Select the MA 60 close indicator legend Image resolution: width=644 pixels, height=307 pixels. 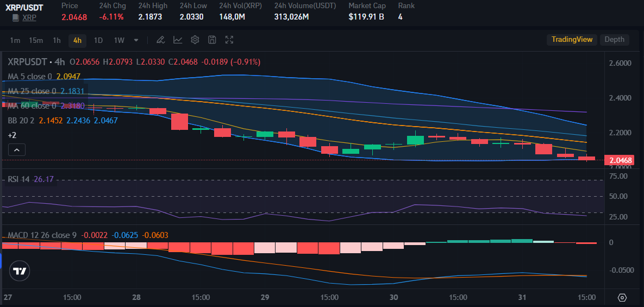click(x=32, y=106)
